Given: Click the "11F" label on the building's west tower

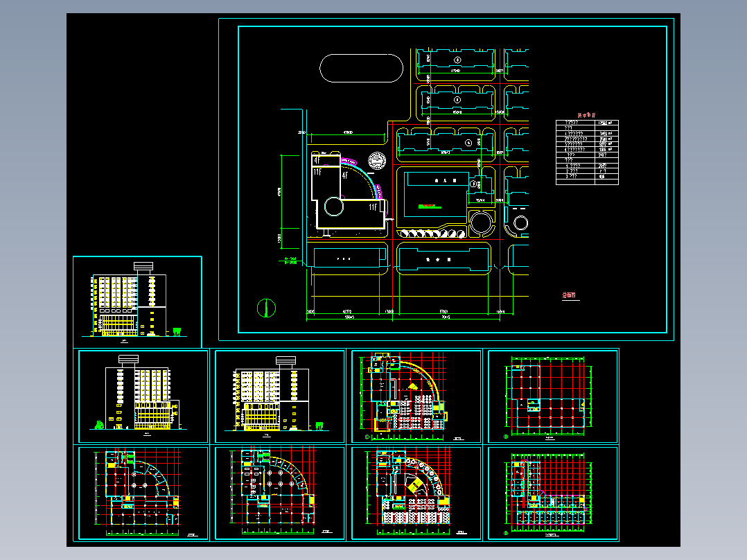Looking at the screenshot, I should [317, 172].
